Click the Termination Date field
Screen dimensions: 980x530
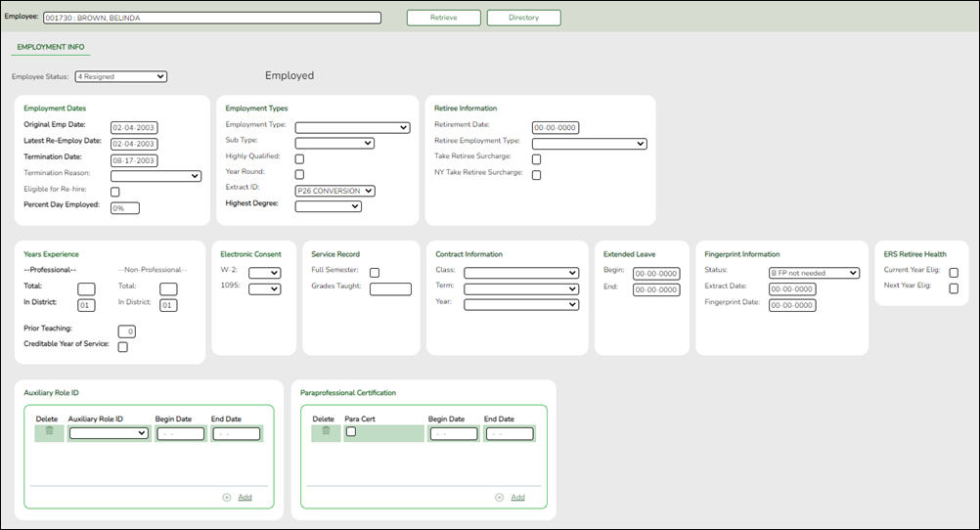coord(134,160)
